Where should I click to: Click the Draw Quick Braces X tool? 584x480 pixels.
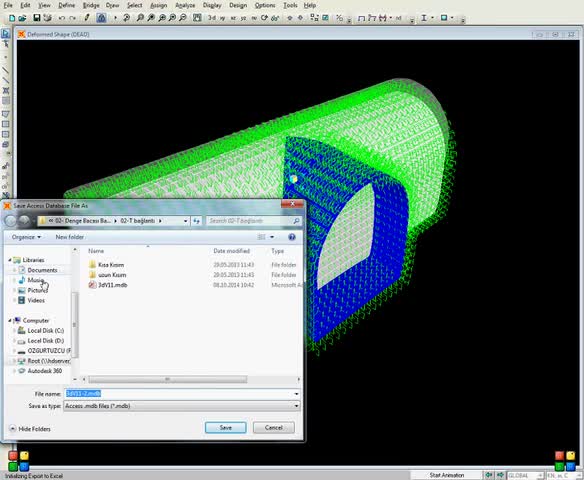point(6,90)
